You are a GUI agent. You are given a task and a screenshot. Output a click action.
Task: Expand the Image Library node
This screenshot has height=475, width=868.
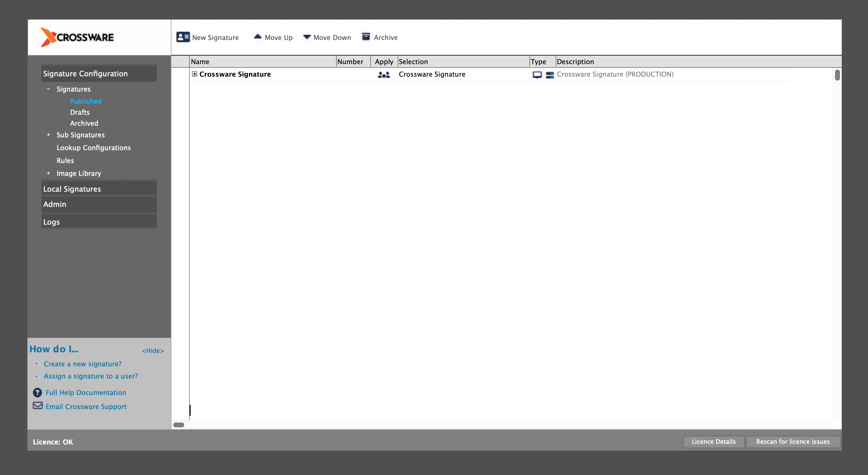[x=48, y=173]
